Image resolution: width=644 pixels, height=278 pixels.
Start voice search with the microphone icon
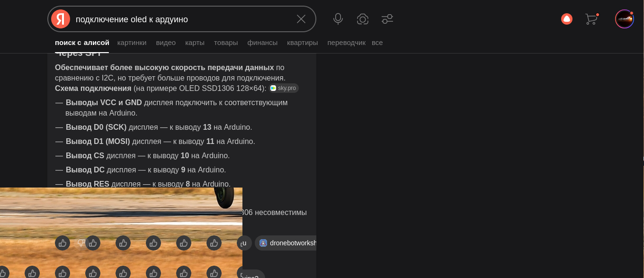(x=338, y=19)
